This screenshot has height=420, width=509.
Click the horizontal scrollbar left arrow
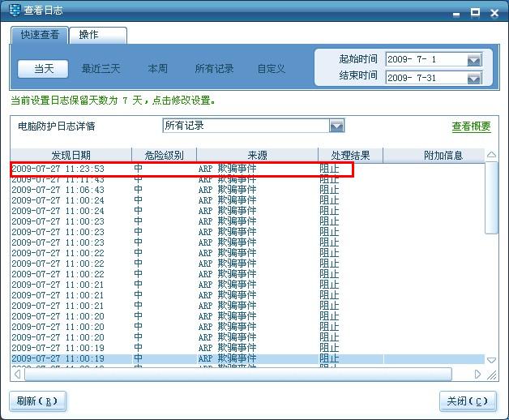[x=18, y=375]
